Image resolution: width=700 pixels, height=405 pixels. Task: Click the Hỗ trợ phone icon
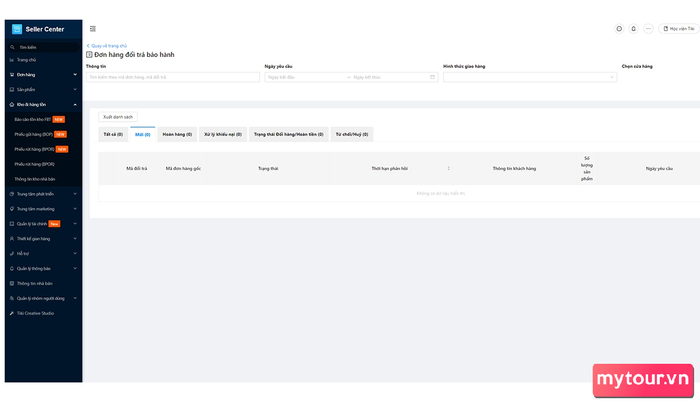12,254
